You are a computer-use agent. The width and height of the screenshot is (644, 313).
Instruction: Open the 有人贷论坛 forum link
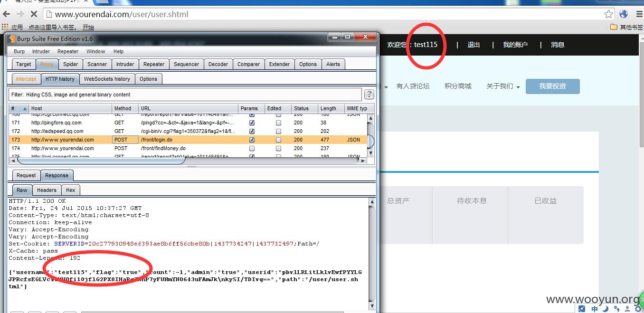click(x=413, y=86)
